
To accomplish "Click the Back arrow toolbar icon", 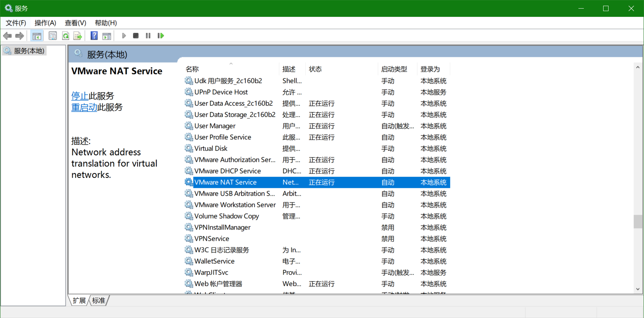I will (8, 36).
